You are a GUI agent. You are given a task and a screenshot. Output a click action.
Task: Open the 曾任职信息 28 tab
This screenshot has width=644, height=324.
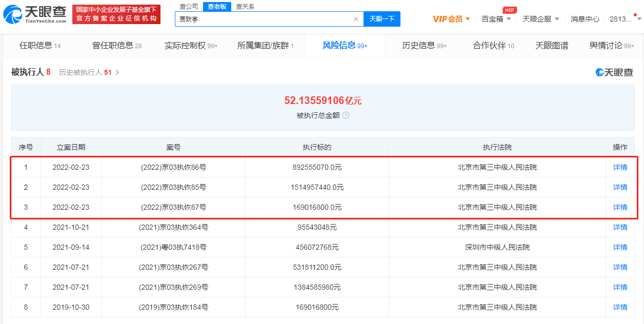click(x=117, y=46)
